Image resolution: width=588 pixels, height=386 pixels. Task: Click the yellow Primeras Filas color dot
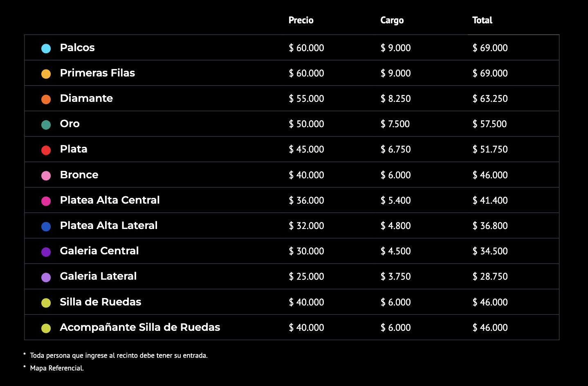[x=46, y=74]
